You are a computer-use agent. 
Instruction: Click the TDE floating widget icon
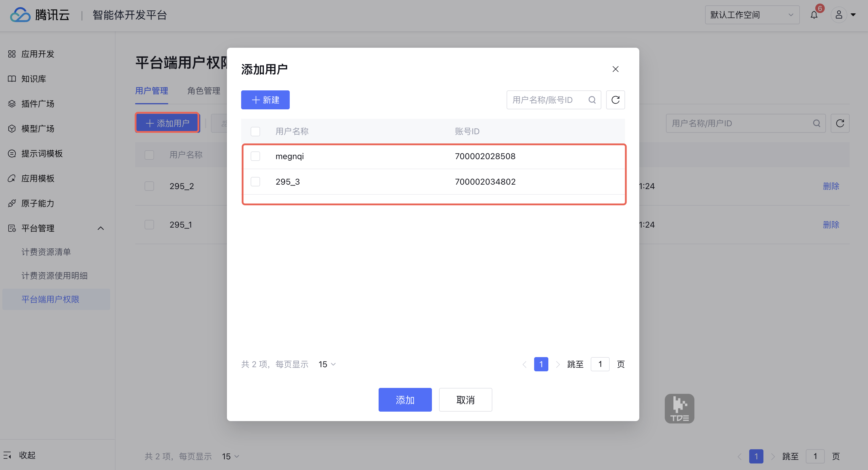(679, 408)
